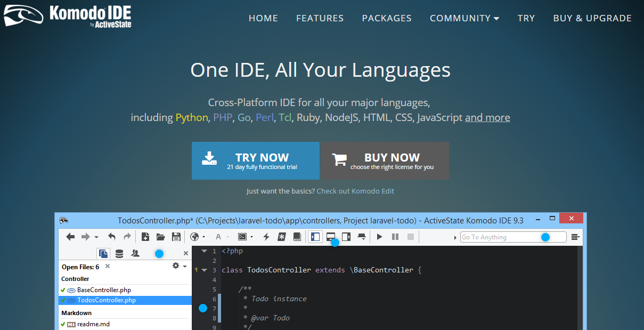Open the COMMUNITY dropdown menu
This screenshot has height=330, width=644.
pos(464,18)
